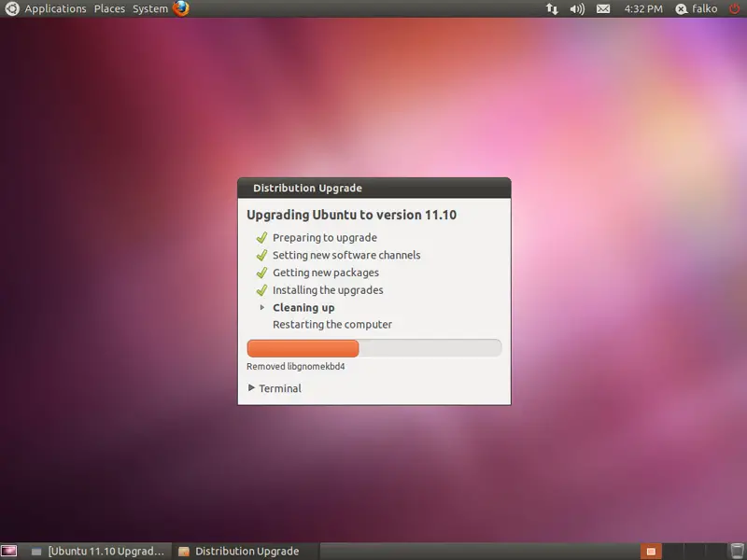The image size is (747, 560).
Task: Open the Places menu
Action: (x=109, y=9)
